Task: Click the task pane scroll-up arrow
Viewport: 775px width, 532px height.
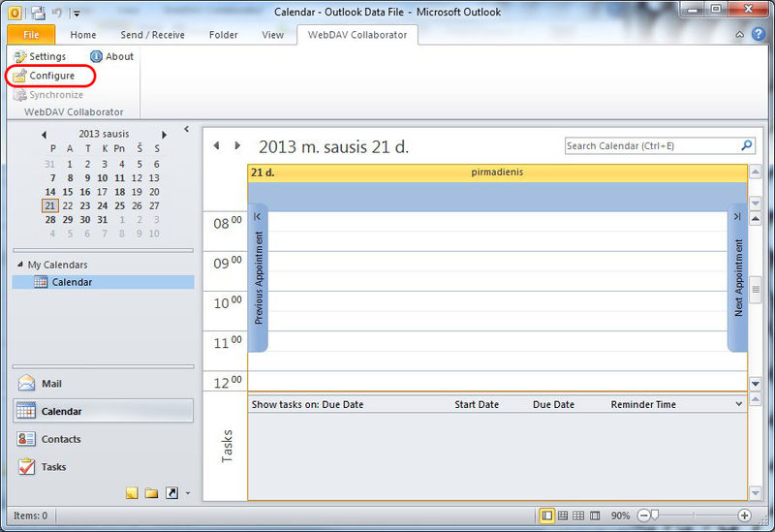Action: [756, 399]
